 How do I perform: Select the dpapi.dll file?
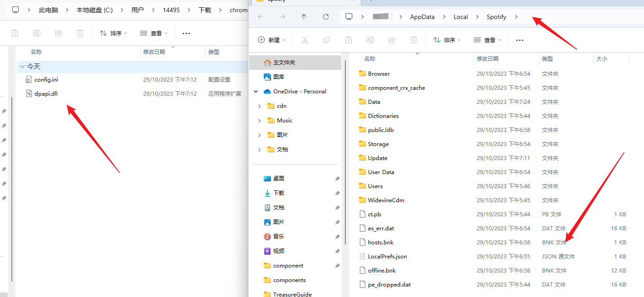pos(46,94)
